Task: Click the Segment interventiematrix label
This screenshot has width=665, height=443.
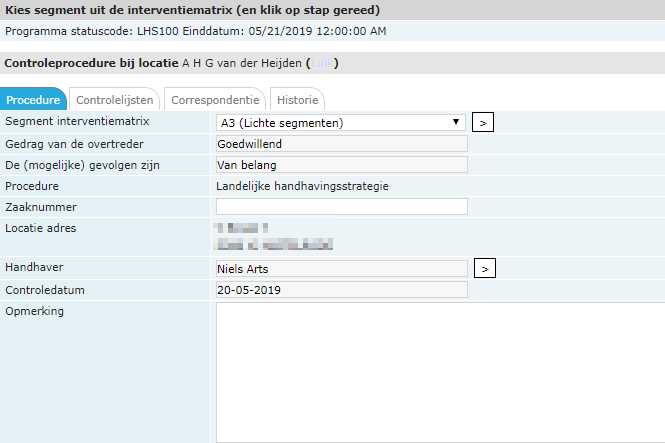Action: click(x=77, y=122)
